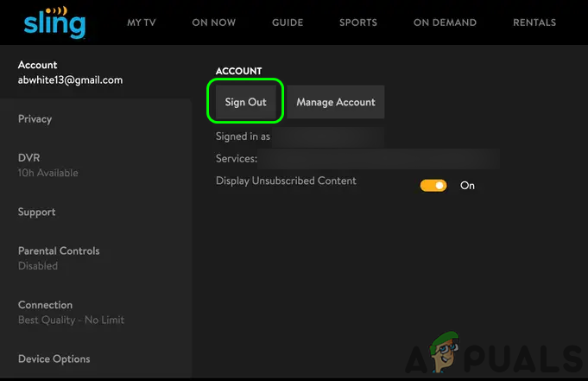Open the RENTALS tab
Screen dimensions: 588x381
coord(535,22)
